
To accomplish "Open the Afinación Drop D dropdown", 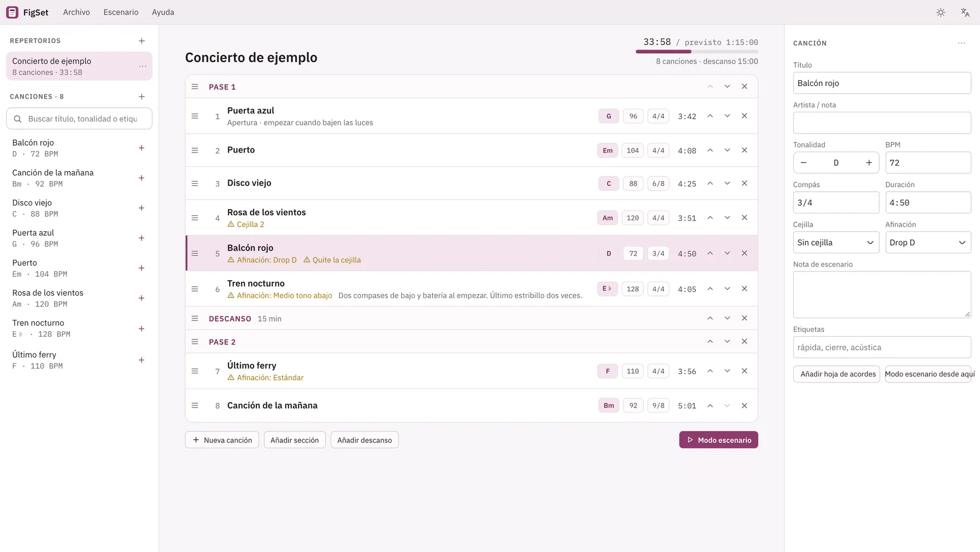I will (928, 242).
